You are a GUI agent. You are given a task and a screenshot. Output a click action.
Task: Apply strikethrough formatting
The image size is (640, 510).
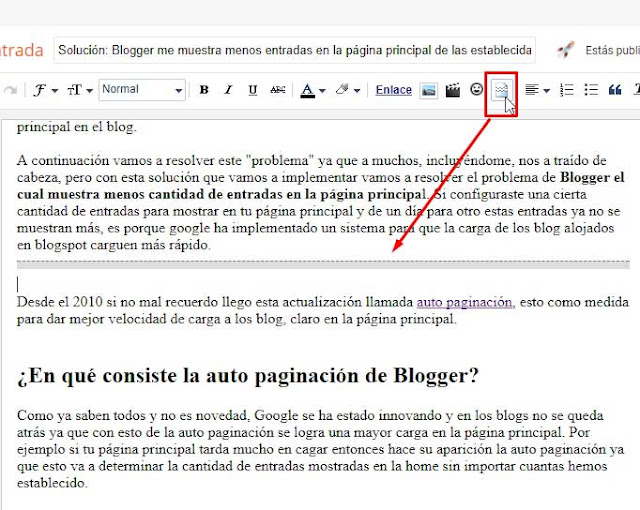(x=278, y=90)
